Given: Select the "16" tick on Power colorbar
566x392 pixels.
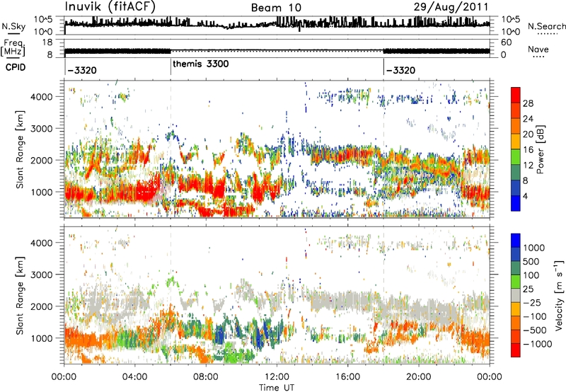Looking at the screenshot, I should (528, 150).
